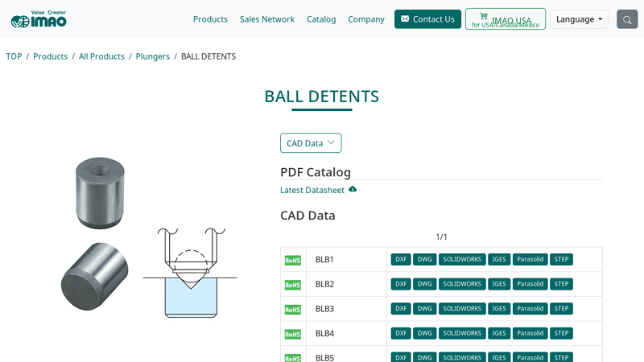Click the ball detent product photo

[97, 234]
